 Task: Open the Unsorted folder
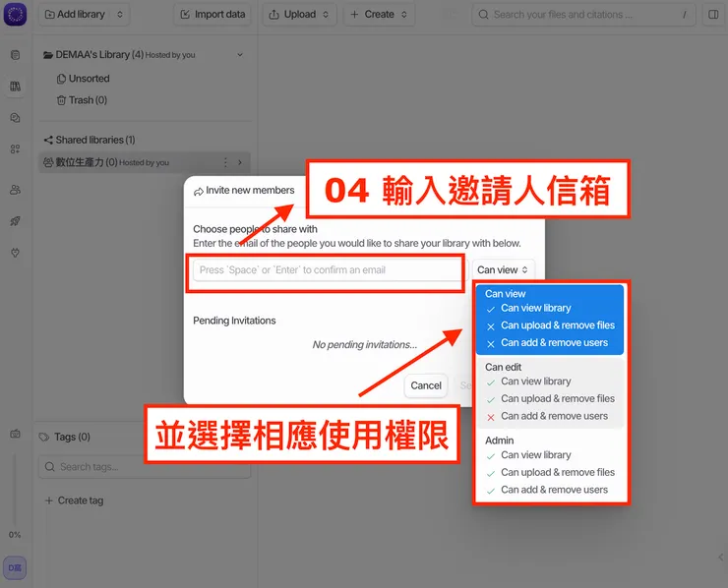point(83,79)
